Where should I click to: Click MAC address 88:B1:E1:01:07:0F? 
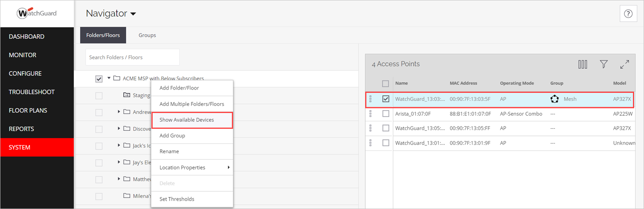[x=470, y=114]
